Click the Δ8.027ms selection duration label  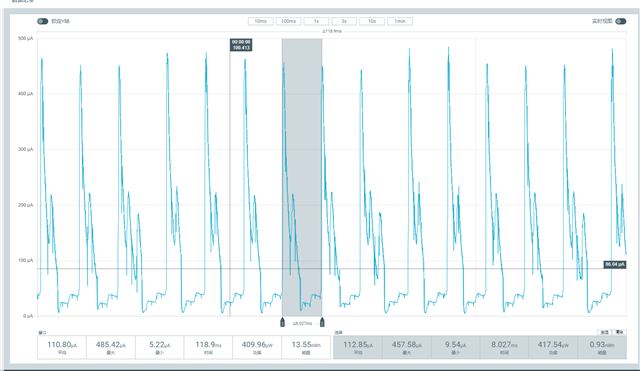point(302,324)
